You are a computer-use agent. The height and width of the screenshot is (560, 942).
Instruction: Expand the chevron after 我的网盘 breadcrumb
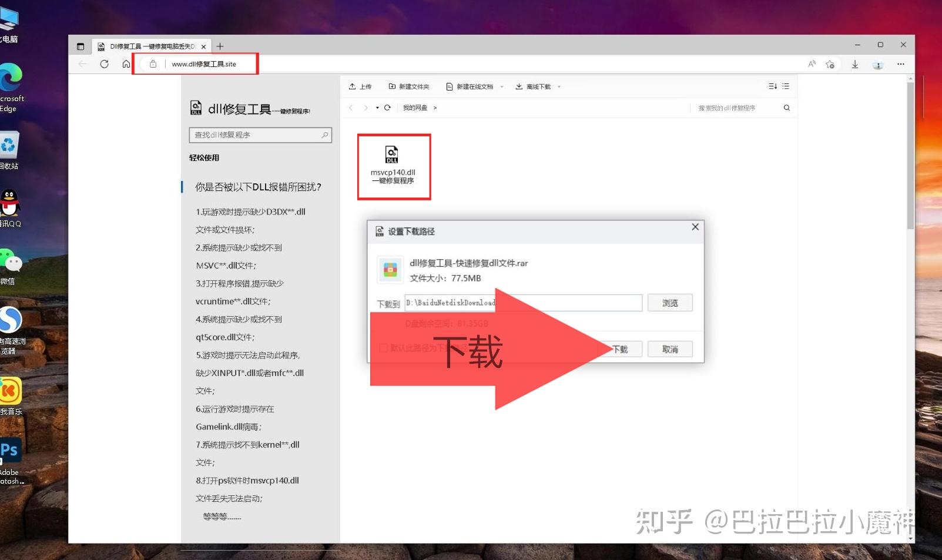(435, 108)
